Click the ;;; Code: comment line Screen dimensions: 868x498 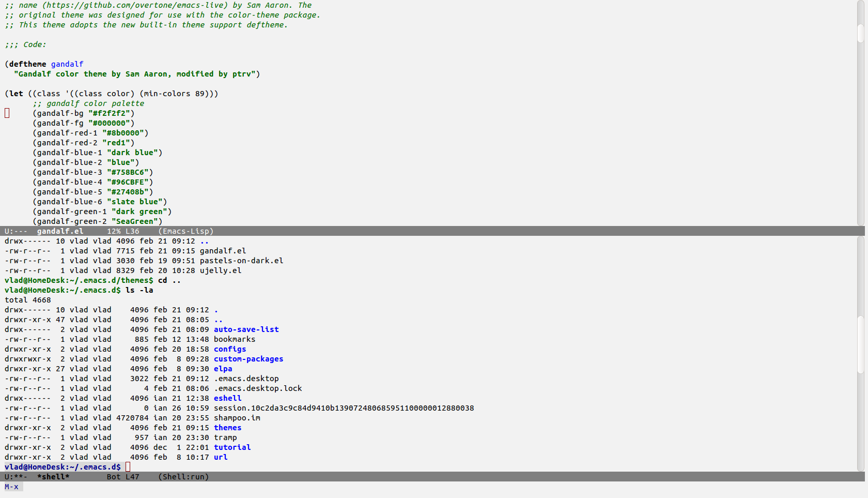pos(25,44)
